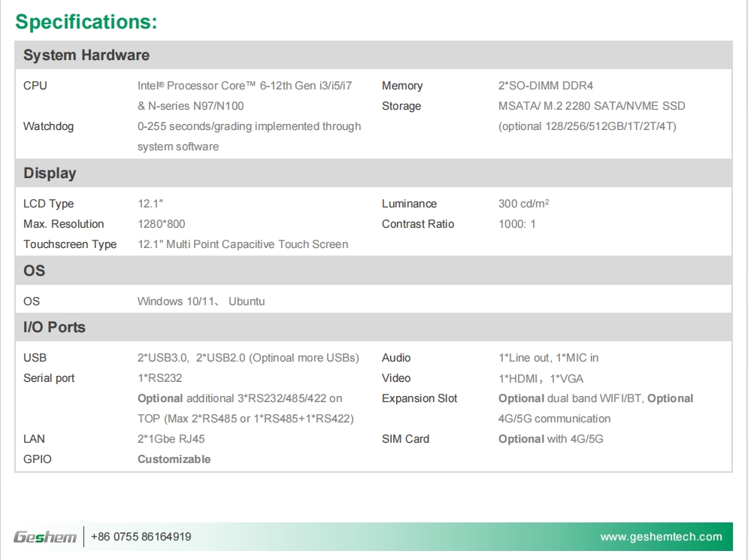This screenshot has width=748, height=560.
Task: Select the Storage specification label
Action: pos(401,106)
